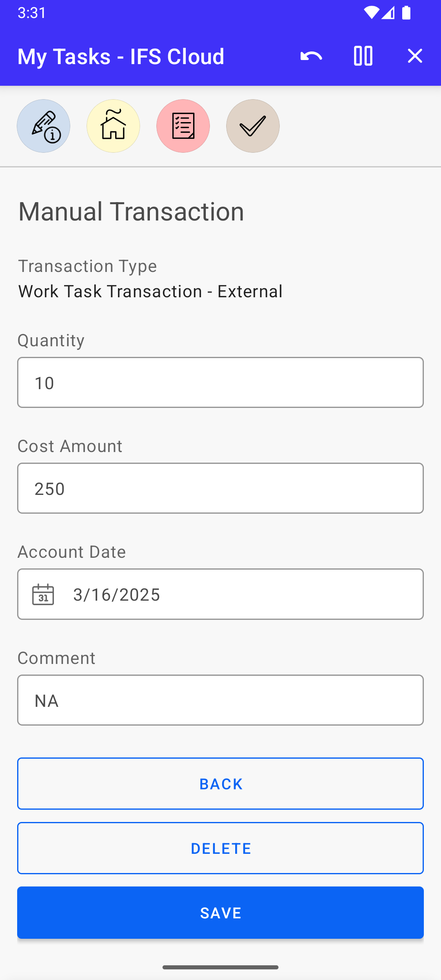Screen dimensions: 441x980
Task: Tap the battery icon in status bar
Action: click(x=406, y=13)
